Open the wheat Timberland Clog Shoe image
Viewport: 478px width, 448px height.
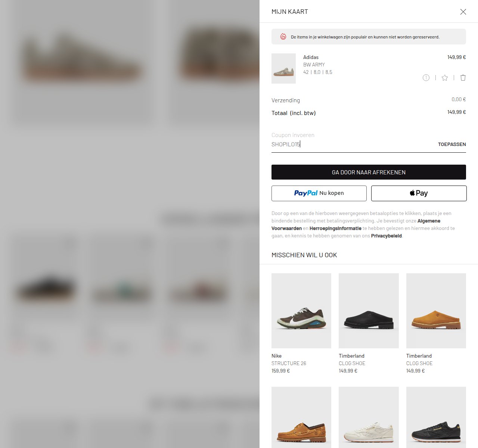tap(436, 311)
